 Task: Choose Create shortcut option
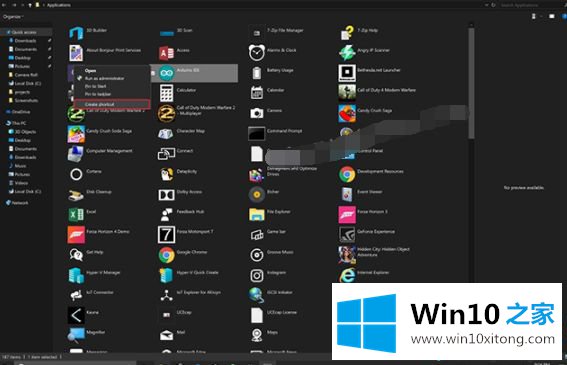(x=112, y=104)
